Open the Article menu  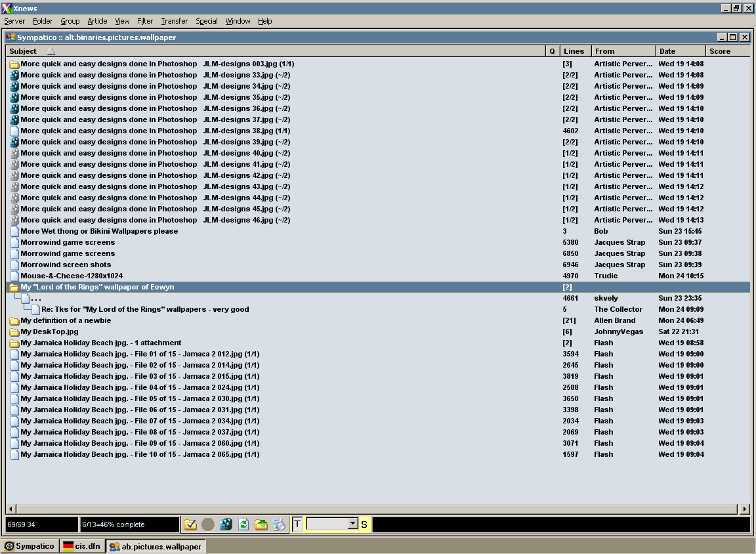tap(97, 21)
